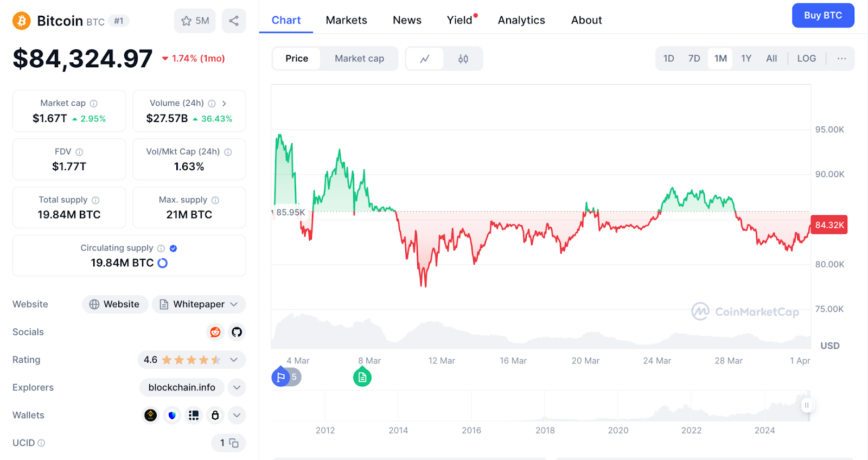Screen dimensions: 868x460
Task: Select the padlock wallet icon
Action: point(215,415)
